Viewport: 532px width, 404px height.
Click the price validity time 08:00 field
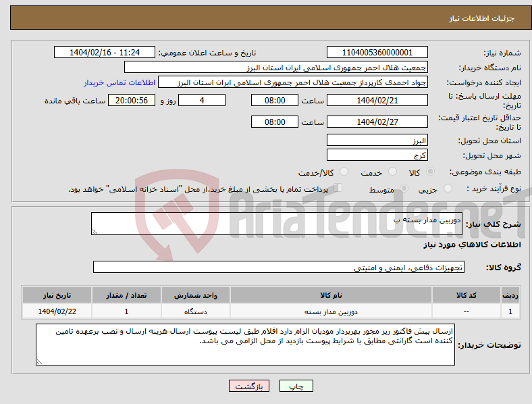point(275,122)
